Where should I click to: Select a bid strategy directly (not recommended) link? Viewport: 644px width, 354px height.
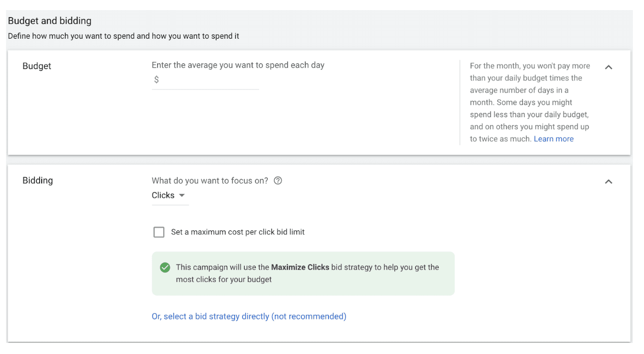coord(249,316)
